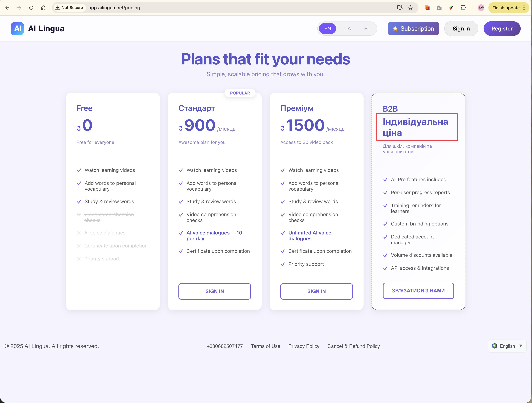Click the browser reload icon
The image size is (532, 403).
point(31,8)
